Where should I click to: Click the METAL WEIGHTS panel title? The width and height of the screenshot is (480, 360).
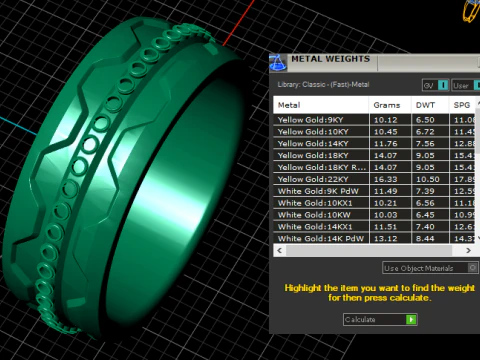click(331, 59)
